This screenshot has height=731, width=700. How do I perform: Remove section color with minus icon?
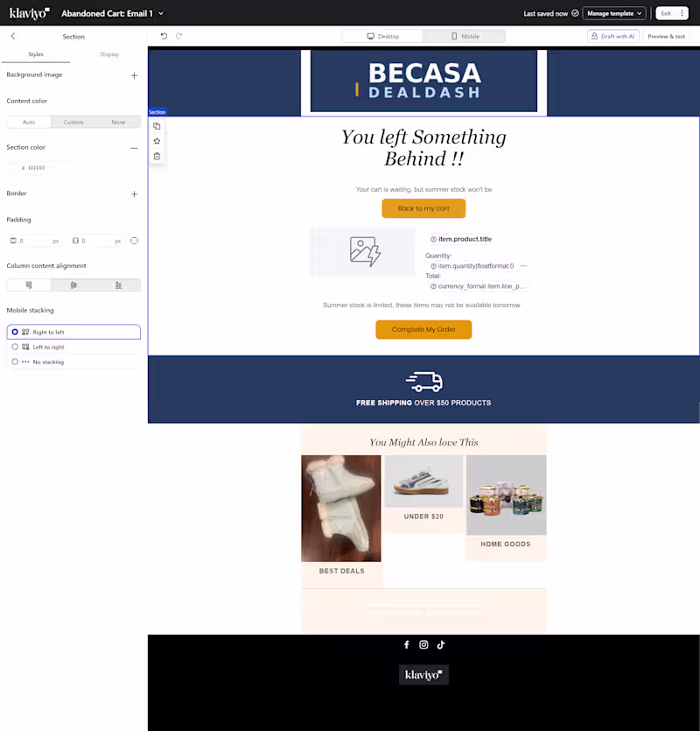pyautogui.click(x=134, y=148)
